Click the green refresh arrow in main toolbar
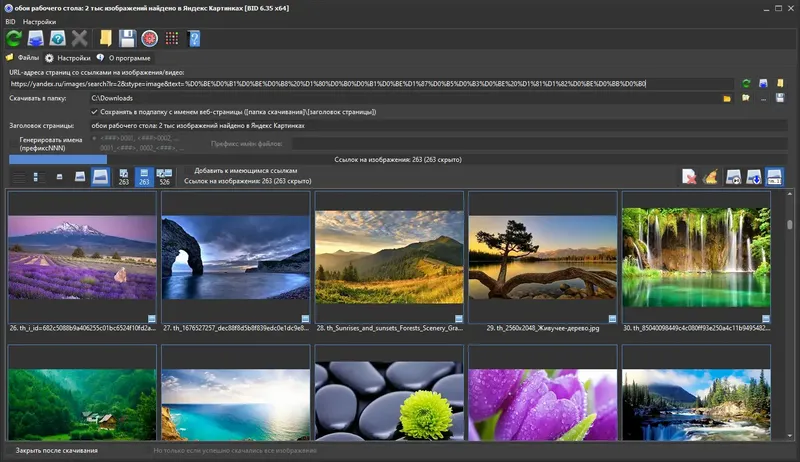The height and width of the screenshot is (462, 800). pos(14,38)
